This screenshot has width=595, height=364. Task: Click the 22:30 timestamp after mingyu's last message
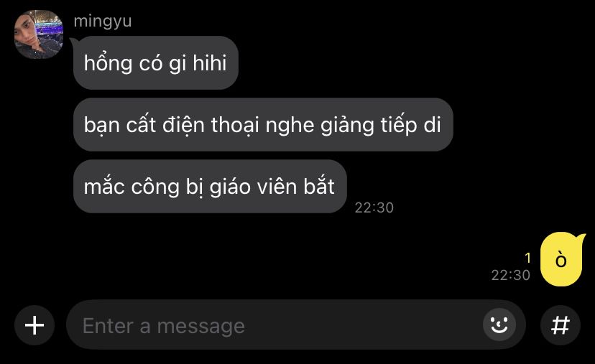(374, 207)
